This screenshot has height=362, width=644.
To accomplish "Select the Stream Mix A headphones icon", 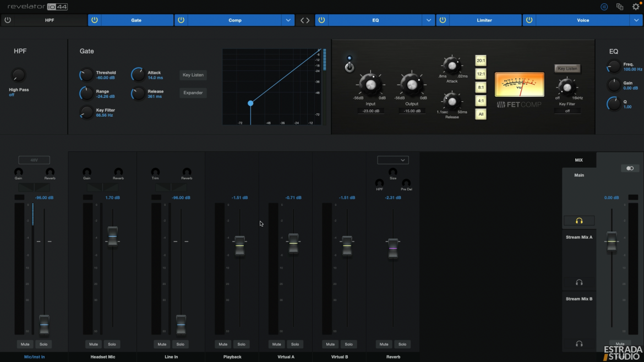I will [x=579, y=282].
